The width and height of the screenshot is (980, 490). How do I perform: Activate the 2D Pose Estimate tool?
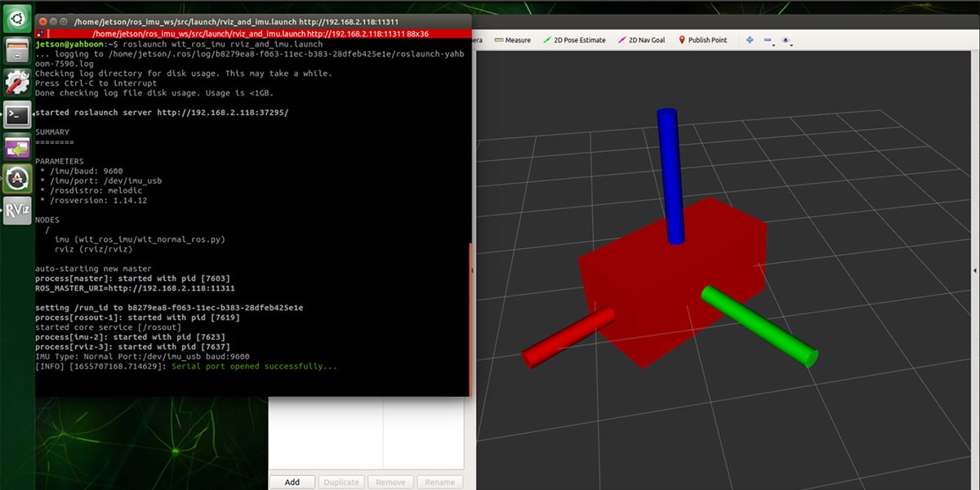(574, 40)
